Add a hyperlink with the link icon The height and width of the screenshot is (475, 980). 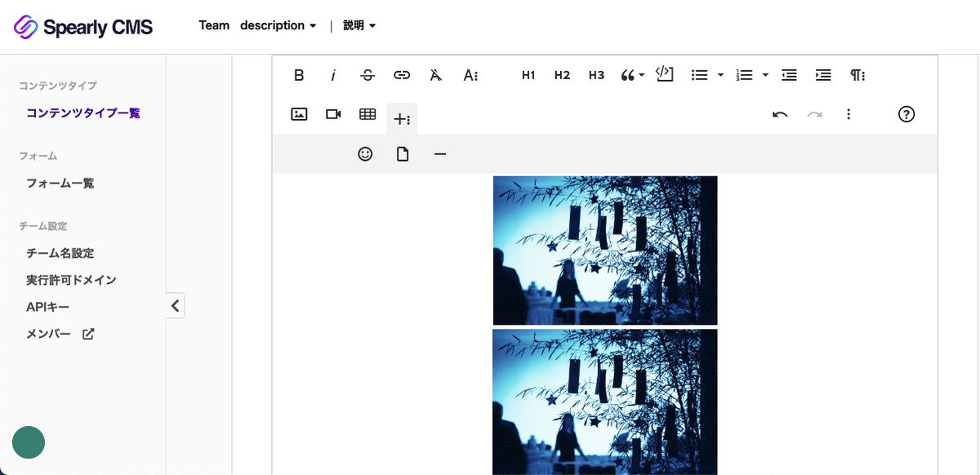tap(402, 74)
